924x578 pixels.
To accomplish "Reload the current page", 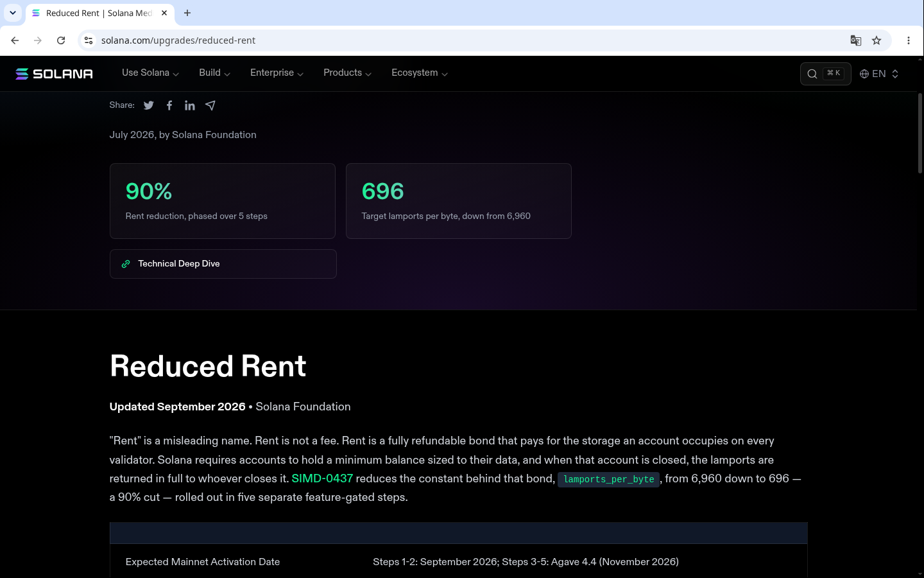I will [x=61, y=40].
